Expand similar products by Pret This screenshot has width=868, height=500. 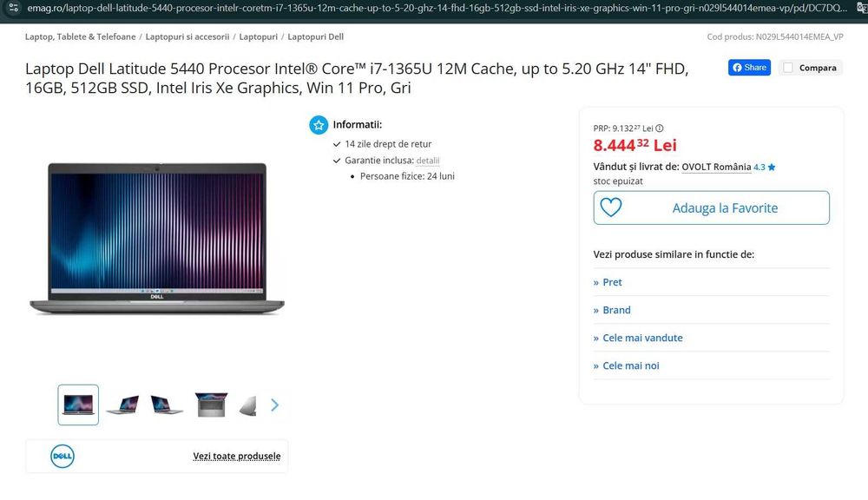coord(612,282)
